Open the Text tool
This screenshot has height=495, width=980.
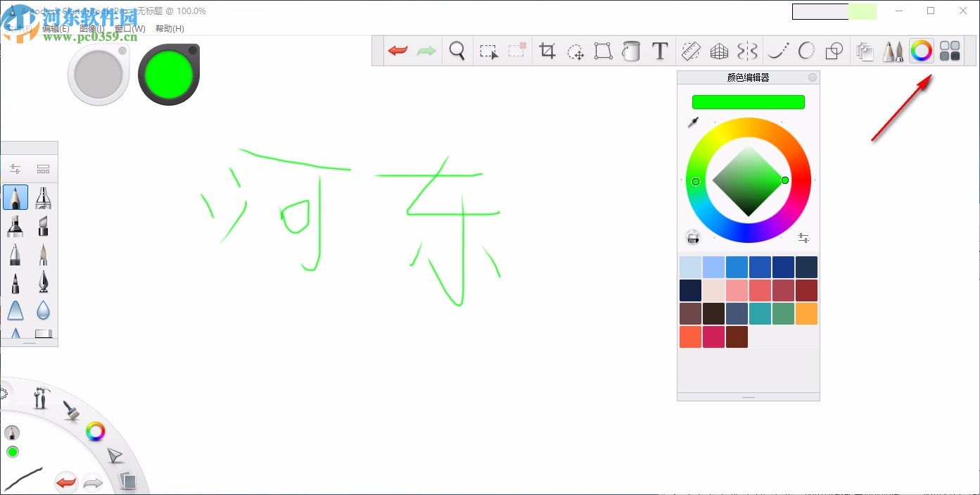pos(660,50)
